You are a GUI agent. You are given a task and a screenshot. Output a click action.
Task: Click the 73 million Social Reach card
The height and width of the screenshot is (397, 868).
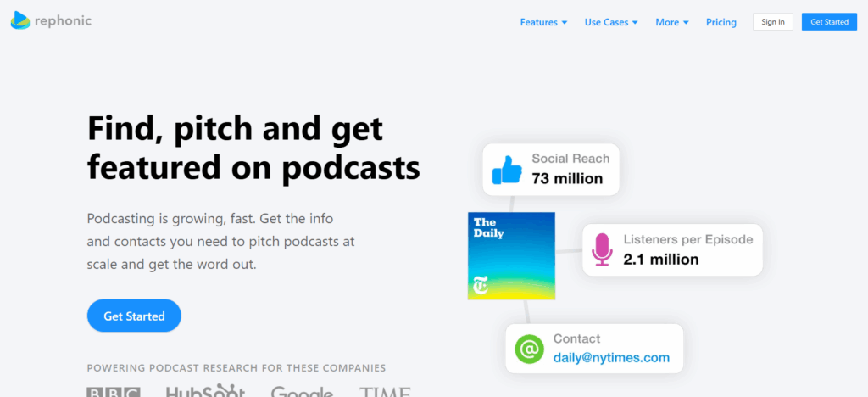tap(566, 169)
